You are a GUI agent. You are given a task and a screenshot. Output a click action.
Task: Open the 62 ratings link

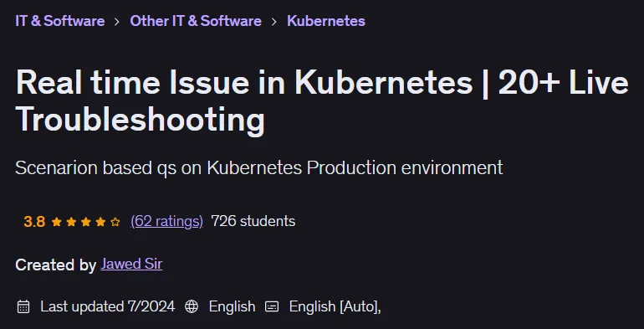166,221
